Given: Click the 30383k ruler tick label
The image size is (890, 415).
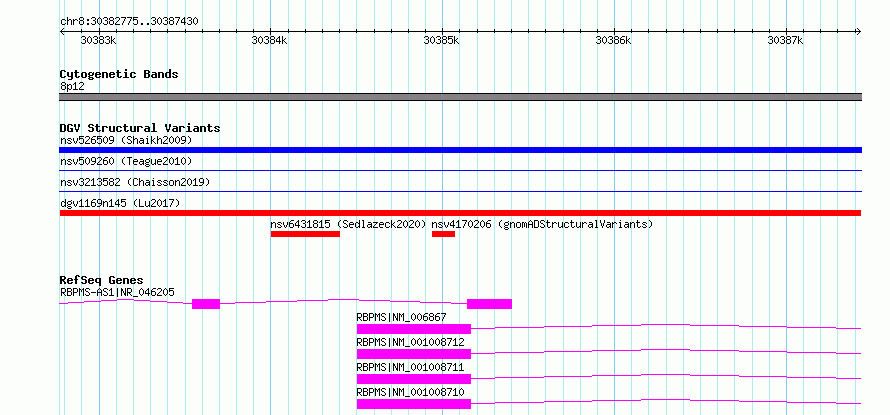Looking at the screenshot, I should 98,40.
